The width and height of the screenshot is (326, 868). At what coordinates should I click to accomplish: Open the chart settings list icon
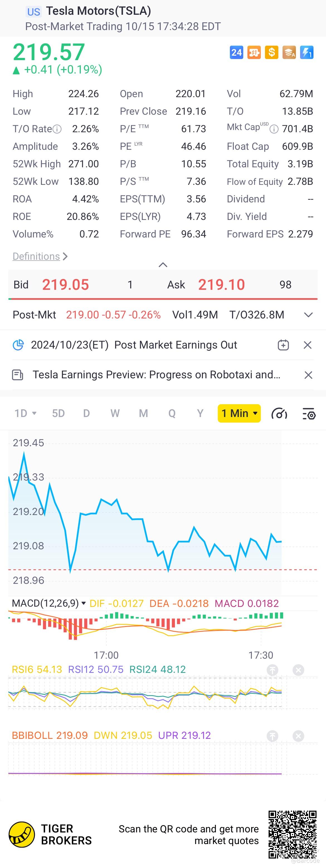click(308, 413)
